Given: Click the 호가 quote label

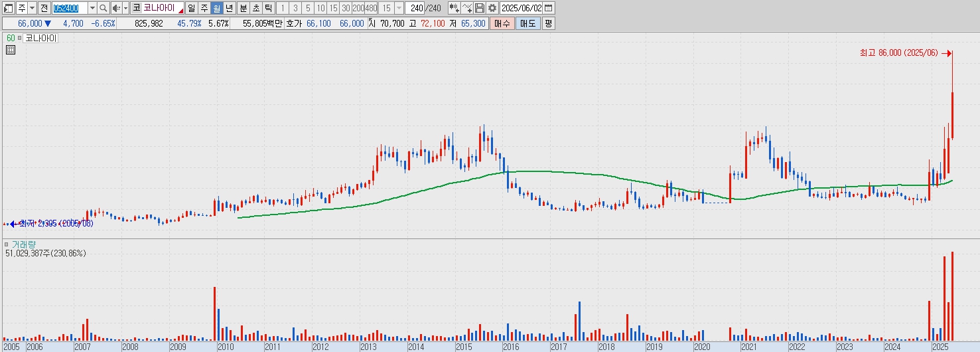Looking at the screenshot, I should [294, 23].
